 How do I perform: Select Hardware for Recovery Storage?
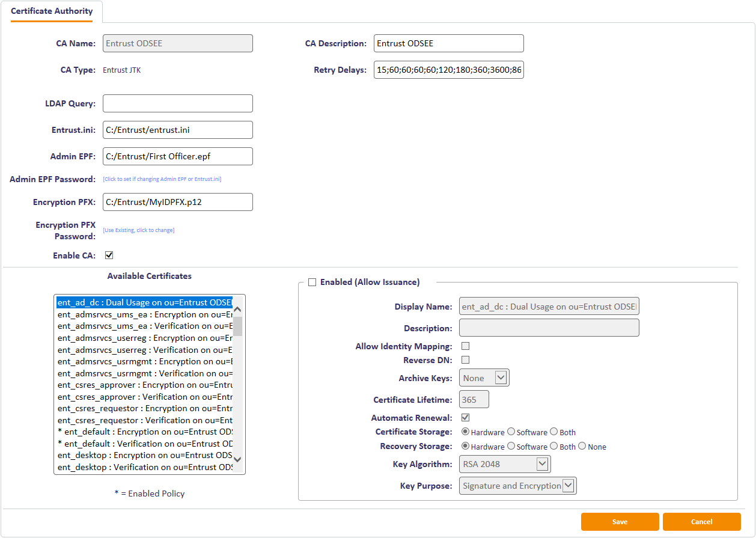click(465, 446)
